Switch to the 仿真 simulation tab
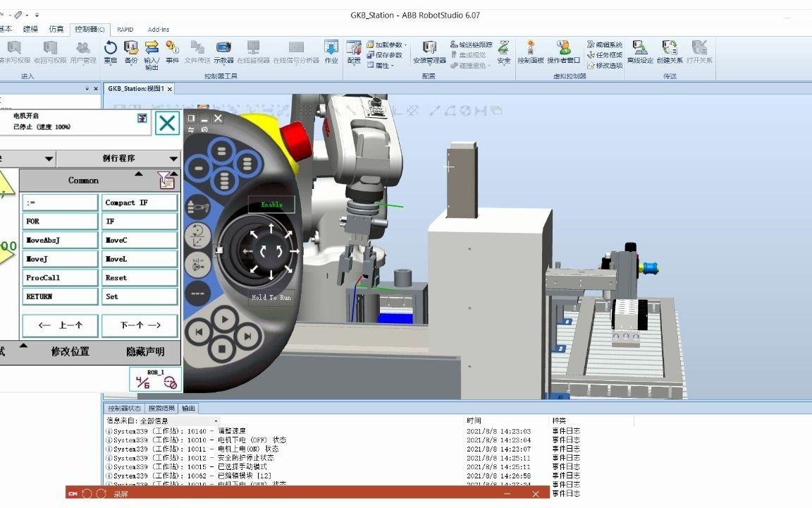This screenshot has height=508, width=812. tap(56, 29)
